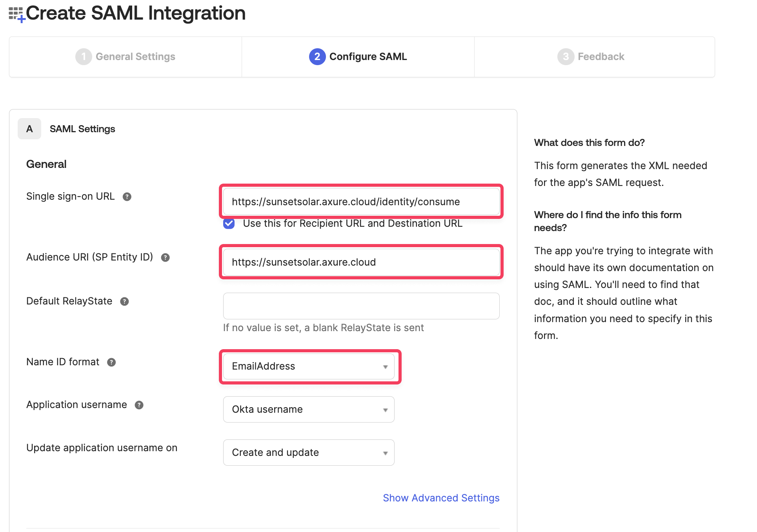Select the step 3 number circle

point(566,57)
